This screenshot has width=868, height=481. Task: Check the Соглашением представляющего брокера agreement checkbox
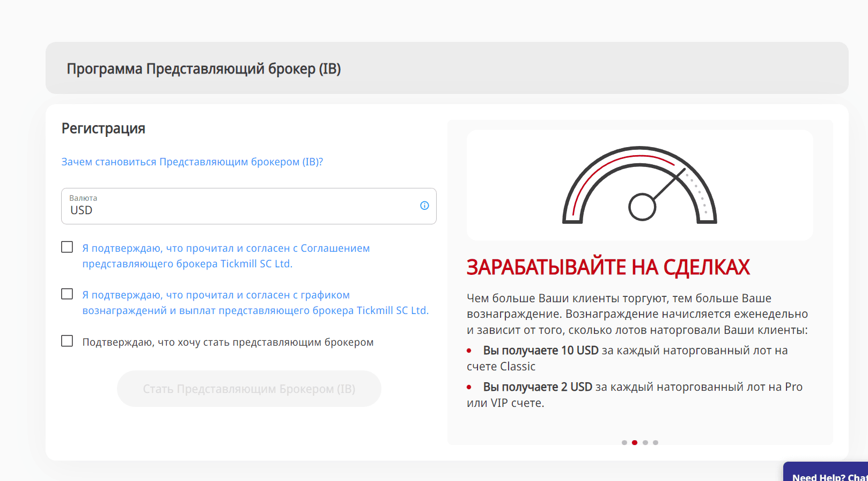[x=67, y=247]
